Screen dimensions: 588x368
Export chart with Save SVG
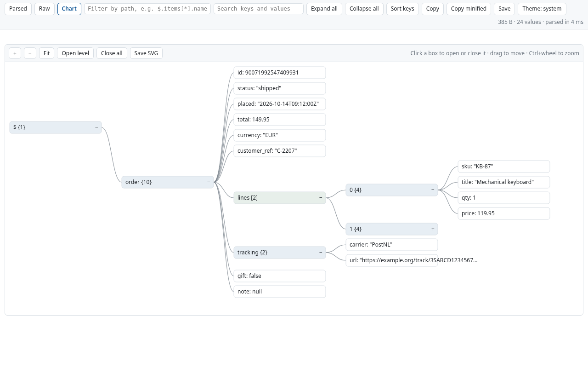(x=146, y=53)
